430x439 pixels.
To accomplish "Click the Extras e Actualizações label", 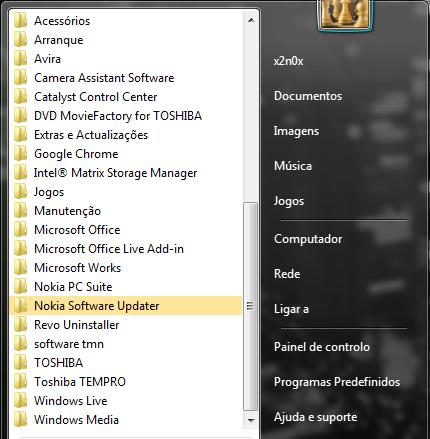I will pos(91,135).
